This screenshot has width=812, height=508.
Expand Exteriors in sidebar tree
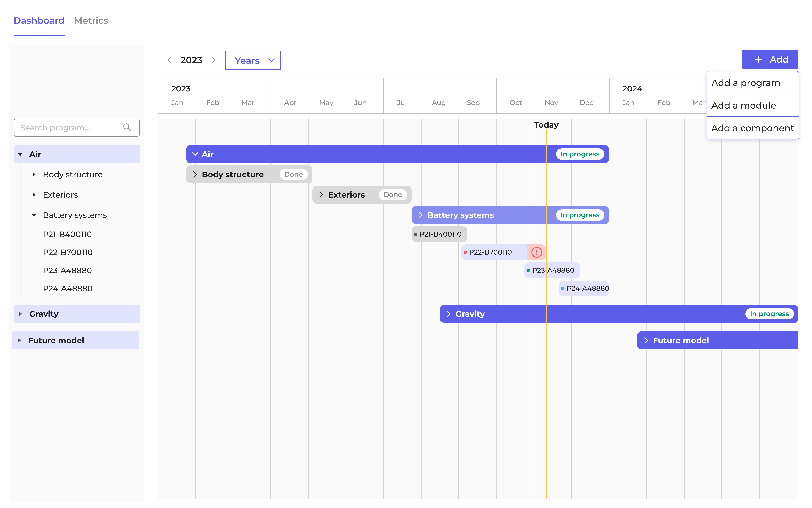click(34, 195)
